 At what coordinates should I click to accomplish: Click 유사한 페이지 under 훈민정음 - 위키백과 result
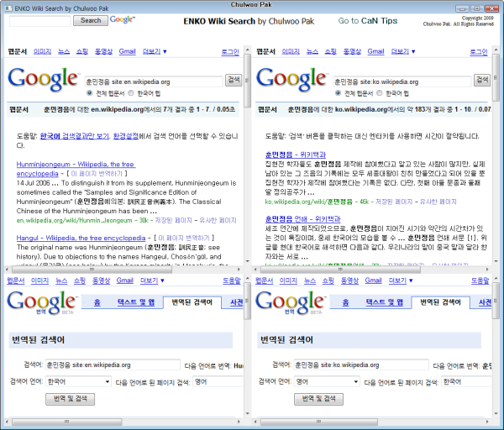[x=438, y=202]
